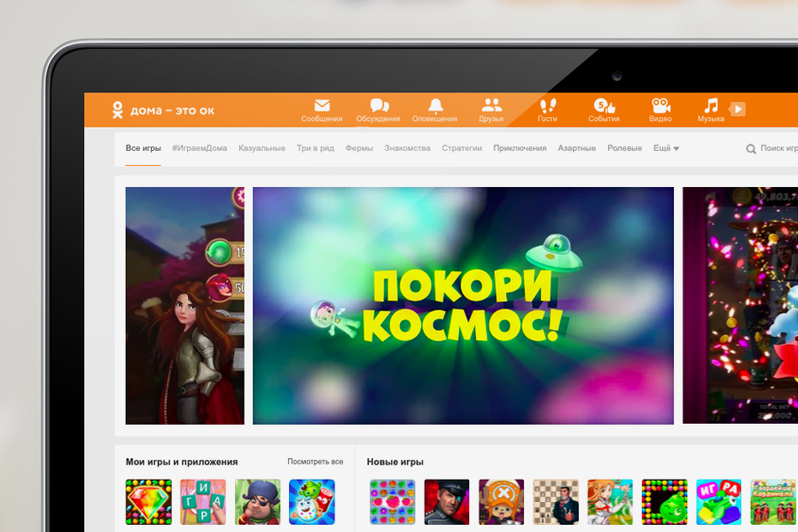
Task: Open События thumbs-up icon
Action: (x=604, y=106)
